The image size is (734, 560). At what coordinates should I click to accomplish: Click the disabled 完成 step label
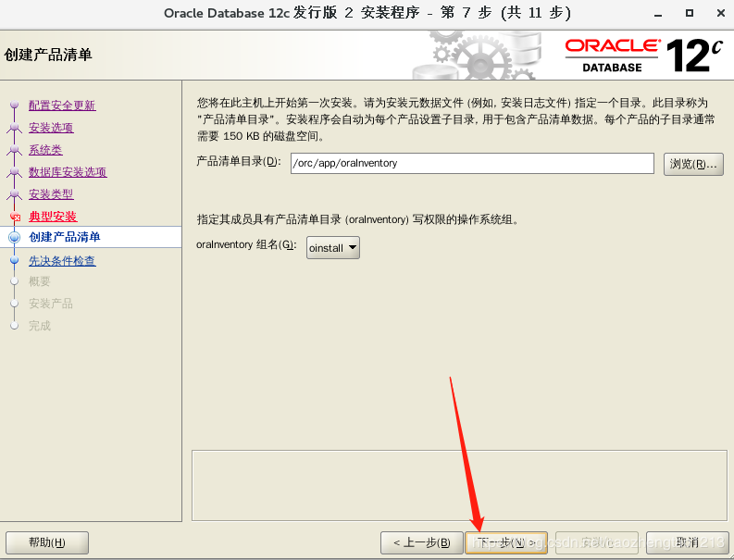coord(39,326)
